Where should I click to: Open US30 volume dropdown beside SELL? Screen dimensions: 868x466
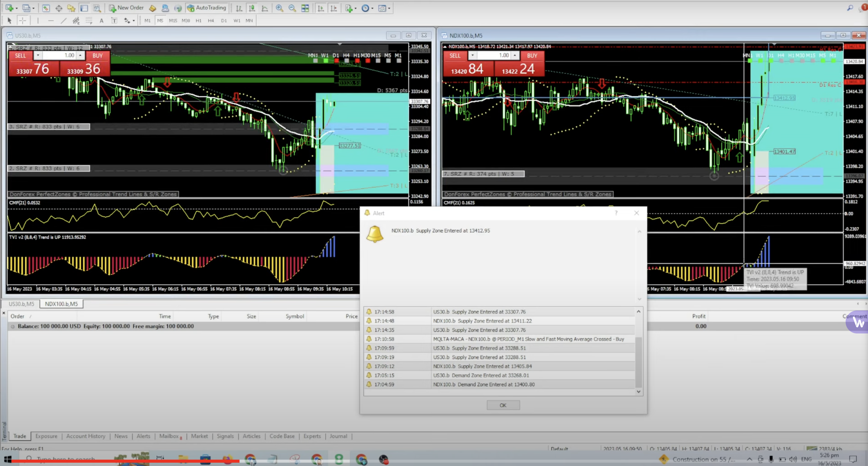click(x=38, y=55)
